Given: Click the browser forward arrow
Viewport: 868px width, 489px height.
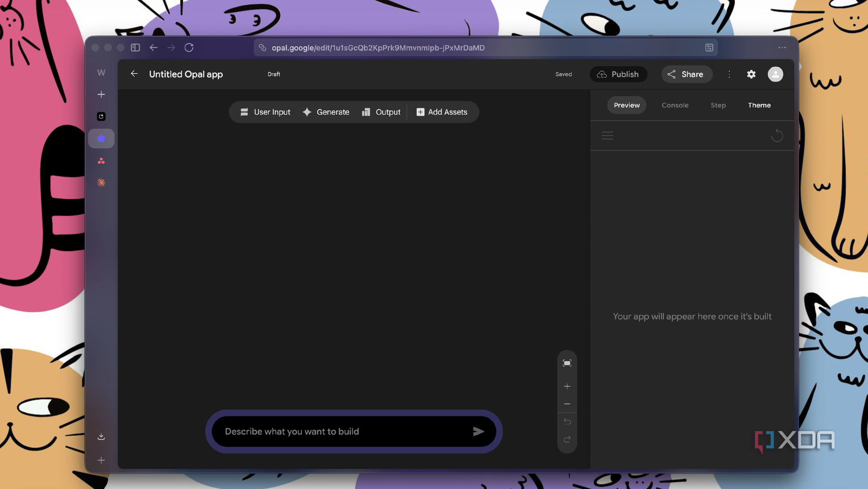Looking at the screenshot, I should pyautogui.click(x=171, y=47).
